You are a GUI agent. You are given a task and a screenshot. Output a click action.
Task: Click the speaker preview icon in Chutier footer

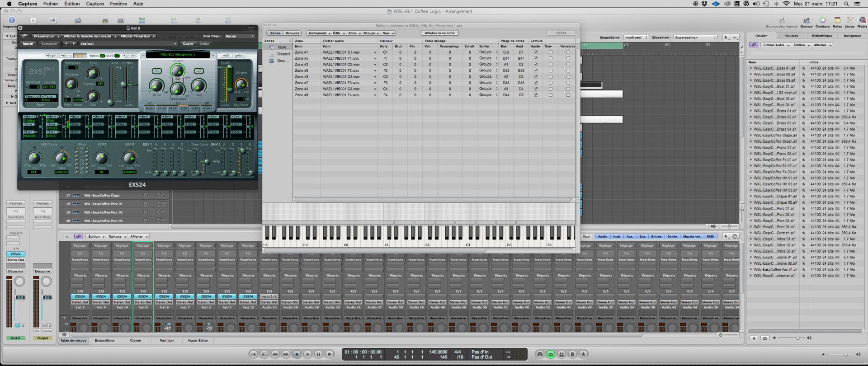click(x=753, y=338)
